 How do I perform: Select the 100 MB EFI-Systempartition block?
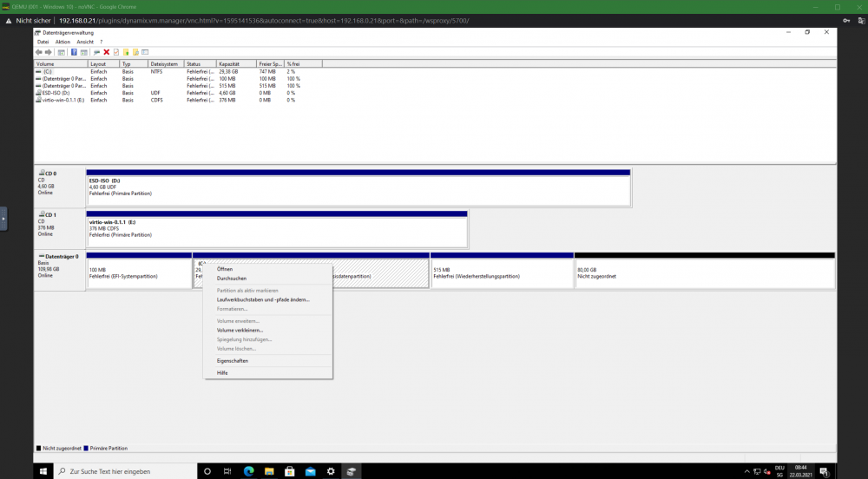point(139,271)
